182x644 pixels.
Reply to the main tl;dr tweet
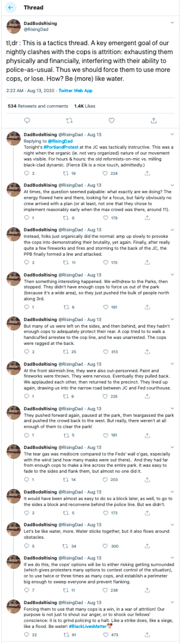(x=27, y=121)
